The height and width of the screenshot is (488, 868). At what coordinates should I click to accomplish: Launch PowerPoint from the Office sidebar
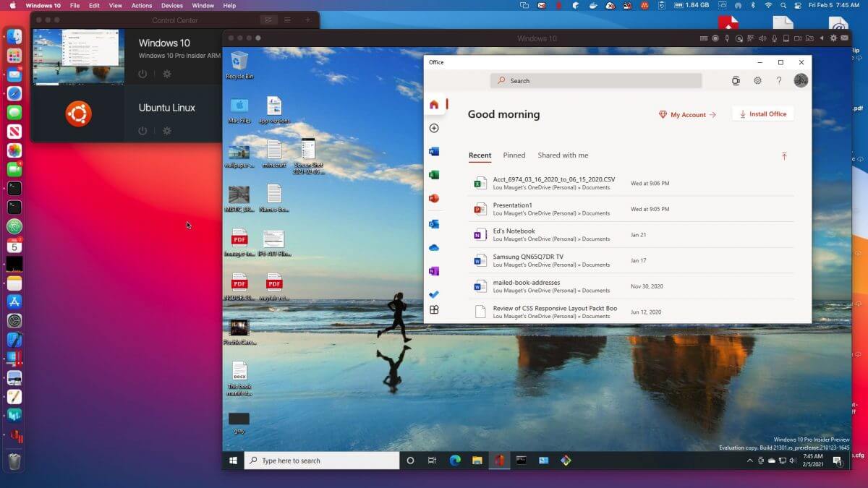coord(434,199)
